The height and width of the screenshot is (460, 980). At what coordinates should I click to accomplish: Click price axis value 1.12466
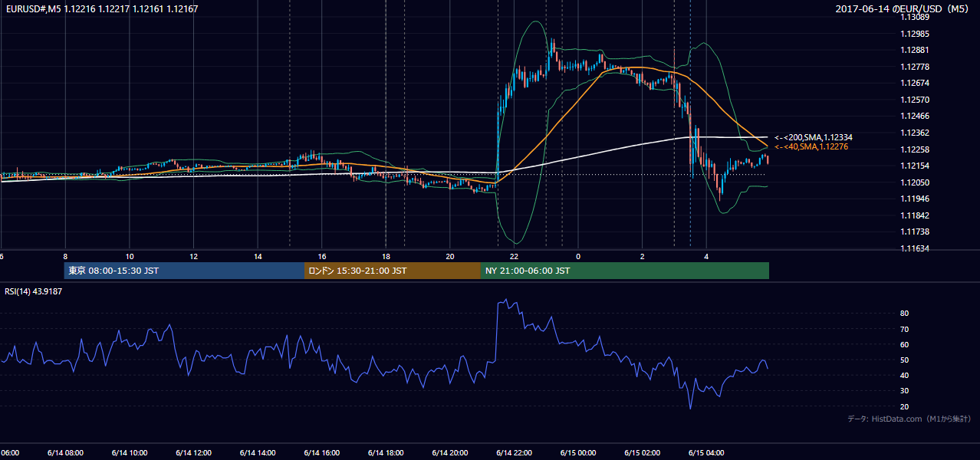(x=915, y=116)
